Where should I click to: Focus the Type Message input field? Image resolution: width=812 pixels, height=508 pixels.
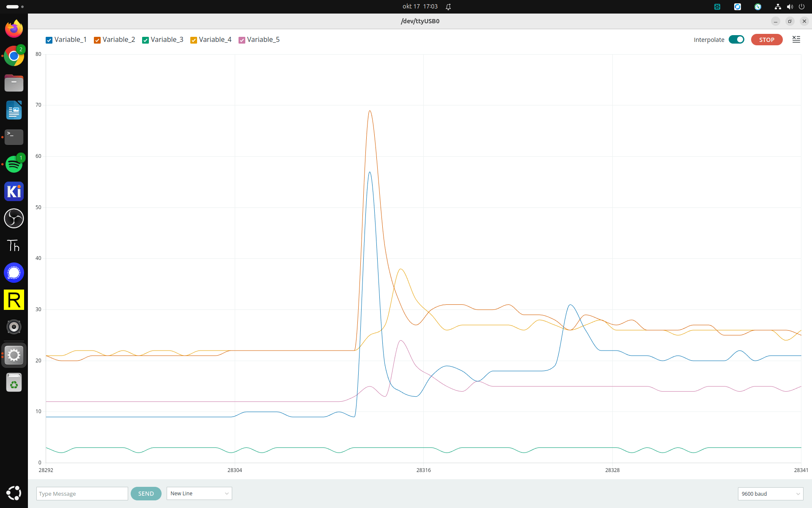[82, 494]
